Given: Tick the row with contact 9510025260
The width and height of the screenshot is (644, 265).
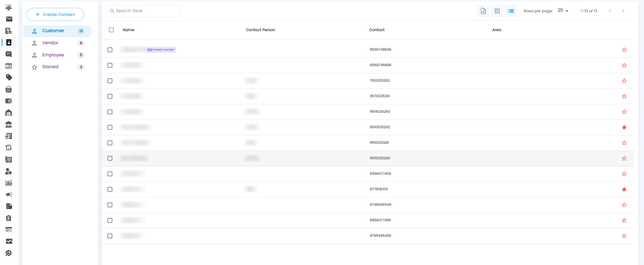Looking at the screenshot, I should tap(110, 158).
